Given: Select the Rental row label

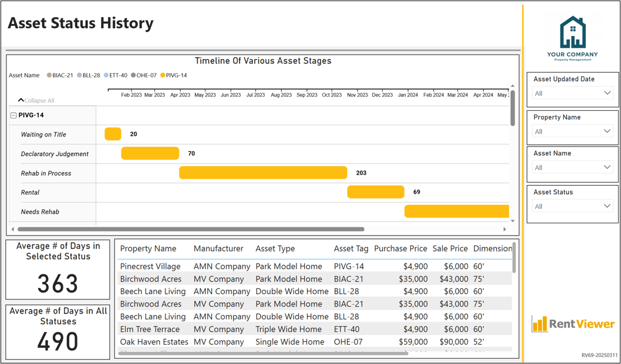Looking at the screenshot, I should 30,193.
